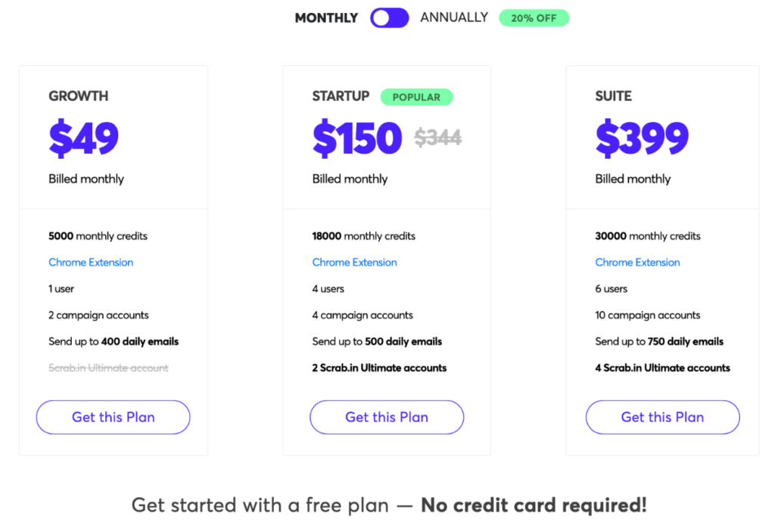
Task: Select the ANNUALLY billing label
Action: 454,17
